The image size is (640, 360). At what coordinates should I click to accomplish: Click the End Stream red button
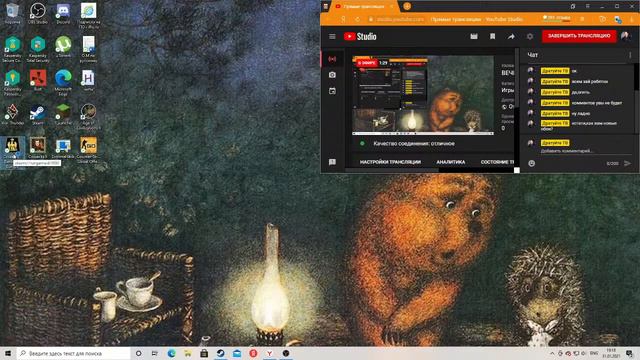(579, 36)
